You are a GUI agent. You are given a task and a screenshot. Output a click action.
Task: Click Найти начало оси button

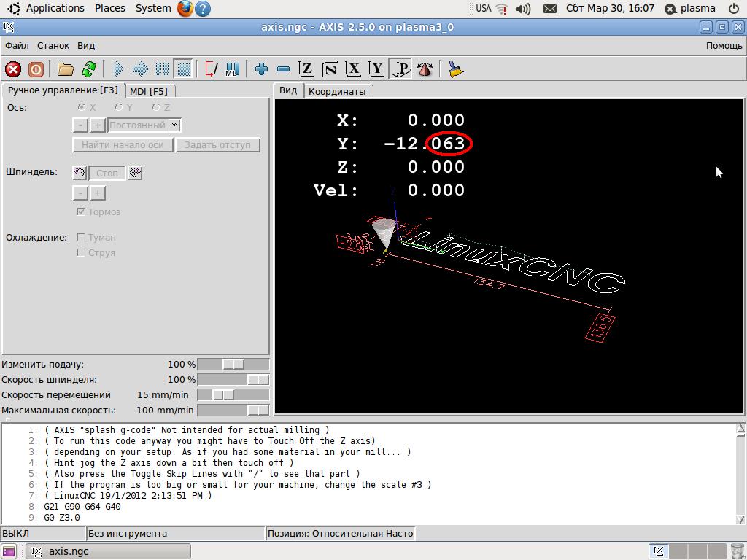(x=123, y=145)
